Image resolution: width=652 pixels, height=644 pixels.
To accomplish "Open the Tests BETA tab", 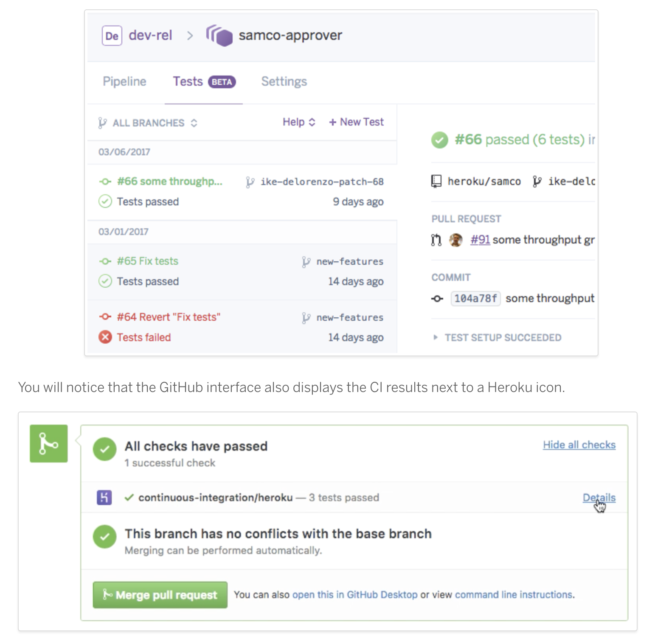I will point(204,81).
